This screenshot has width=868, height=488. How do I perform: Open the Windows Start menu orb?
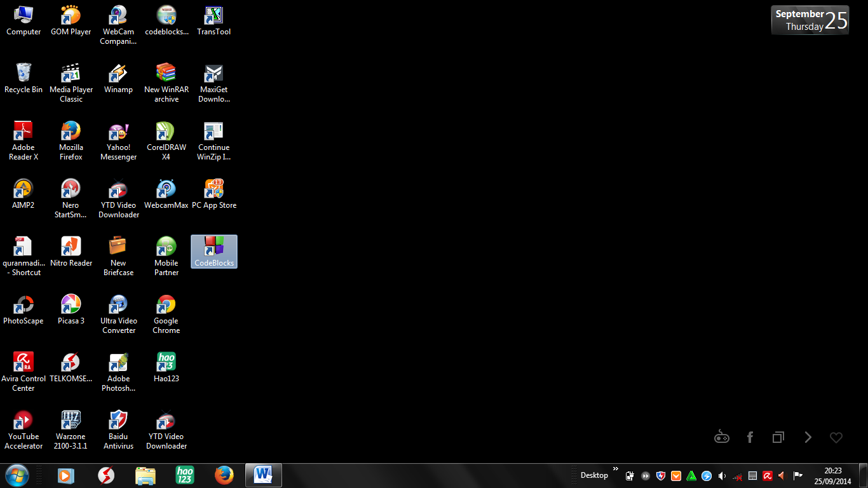pyautogui.click(x=17, y=475)
